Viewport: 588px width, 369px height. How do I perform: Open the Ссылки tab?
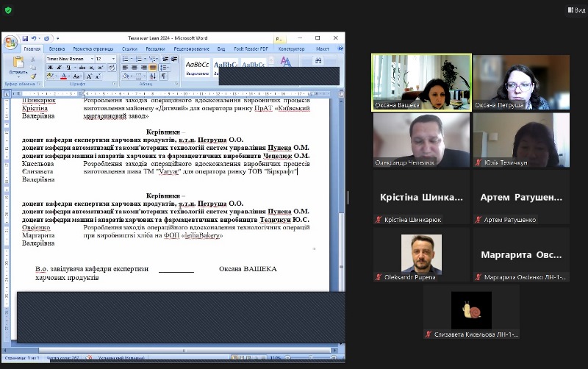tap(129, 49)
